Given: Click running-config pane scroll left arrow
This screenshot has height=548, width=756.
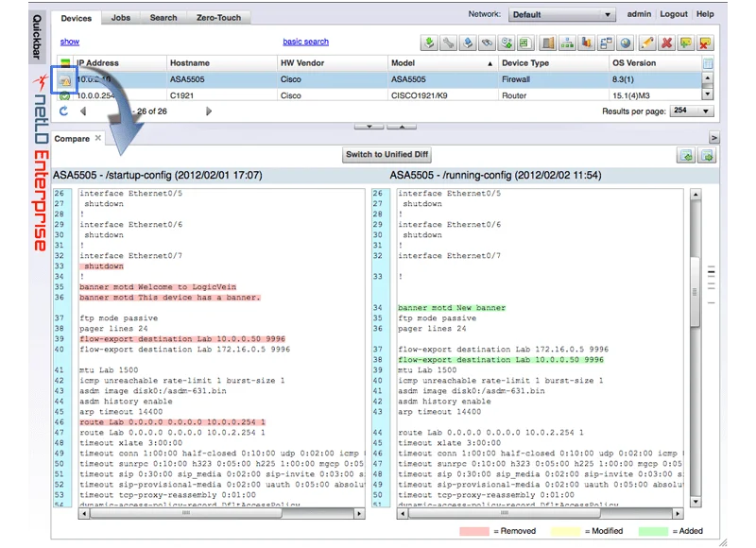Looking at the screenshot, I should 404,514.
